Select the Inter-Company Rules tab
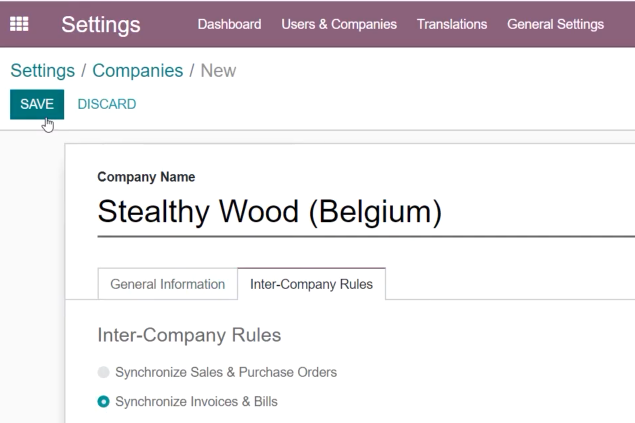This screenshot has width=635, height=423. click(311, 284)
